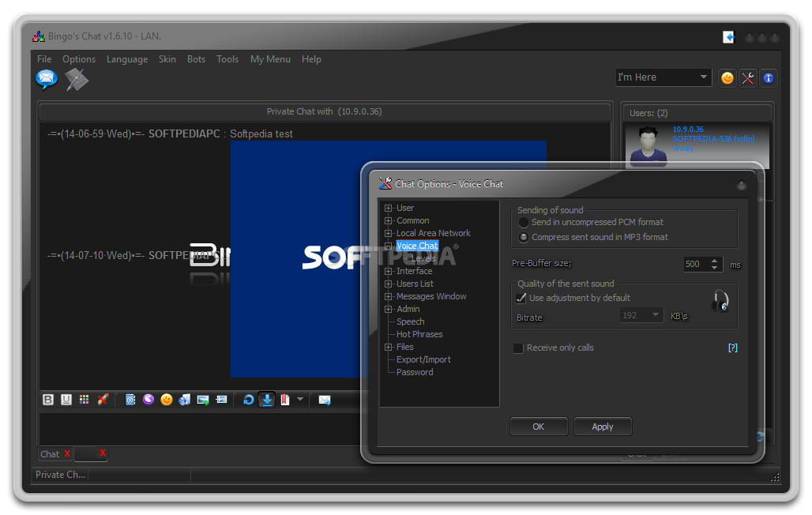Open the Tools menu
The width and height of the screenshot is (812, 515).
(x=227, y=59)
